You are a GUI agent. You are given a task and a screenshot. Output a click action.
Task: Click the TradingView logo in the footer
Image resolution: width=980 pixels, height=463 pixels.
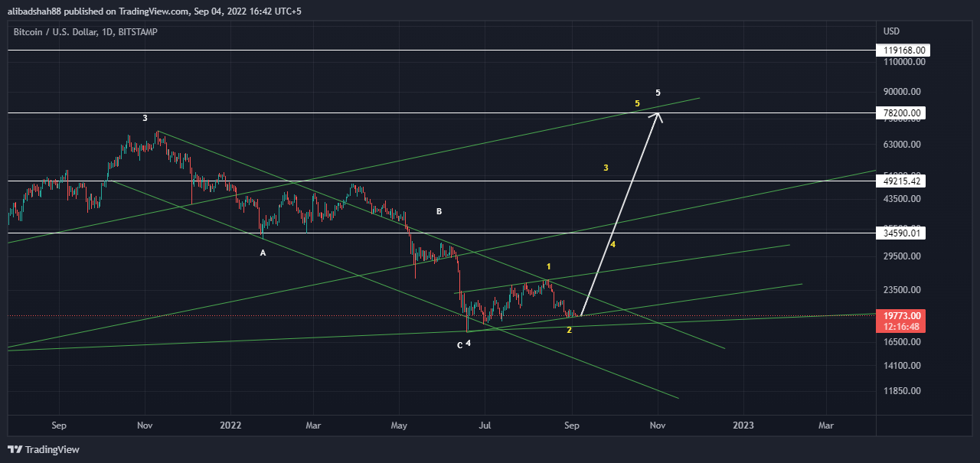(x=44, y=449)
